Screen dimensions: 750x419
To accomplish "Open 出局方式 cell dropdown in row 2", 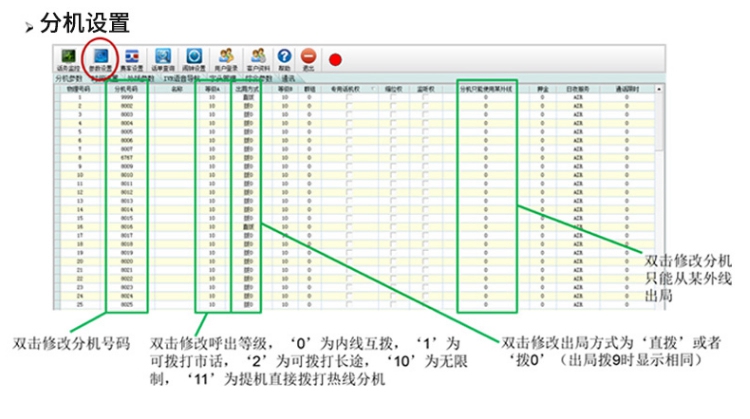I will (245, 103).
